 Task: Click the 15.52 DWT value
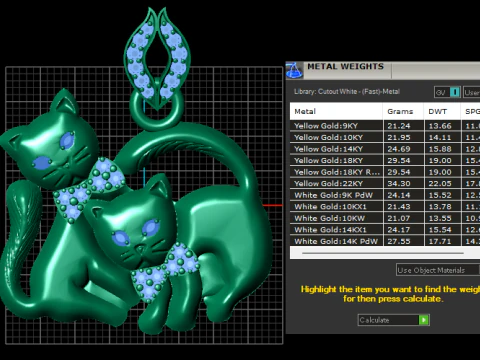440,195
